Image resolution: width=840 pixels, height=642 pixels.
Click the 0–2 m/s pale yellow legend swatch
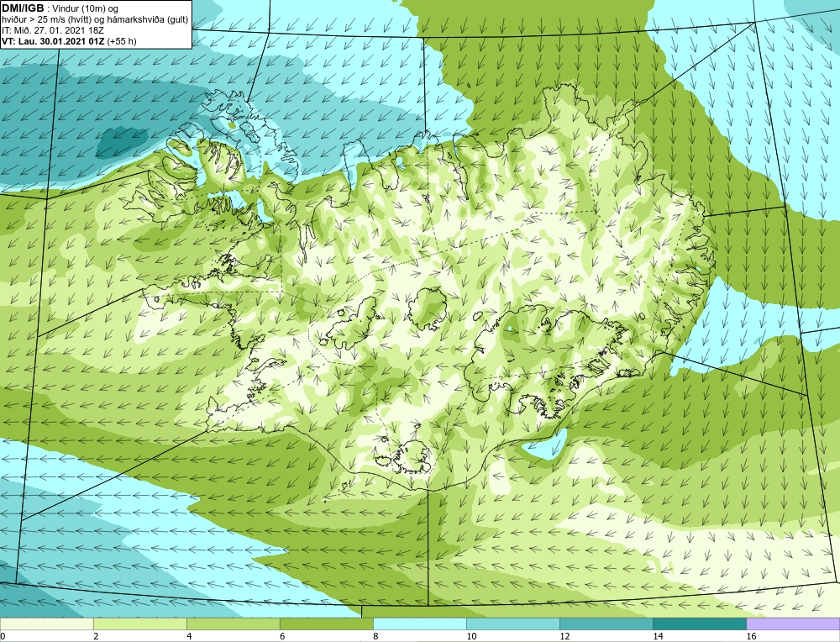click(x=47, y=624)
